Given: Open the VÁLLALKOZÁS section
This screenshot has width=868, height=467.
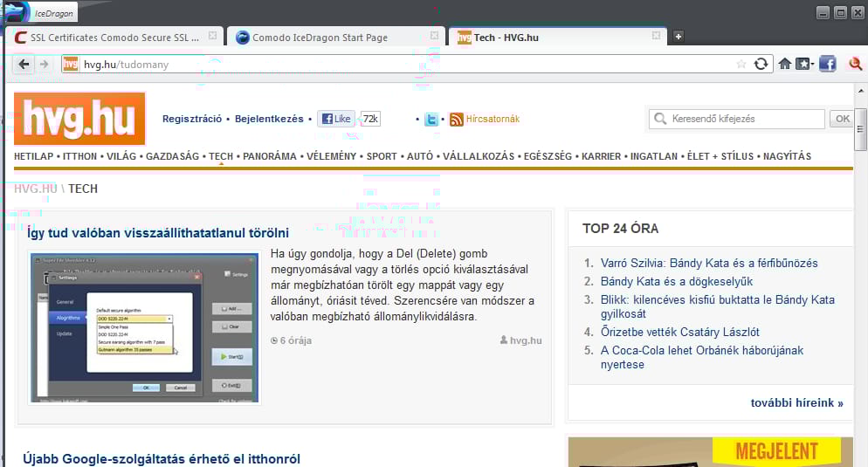Looking at the screenshot, I should point(479,156).
